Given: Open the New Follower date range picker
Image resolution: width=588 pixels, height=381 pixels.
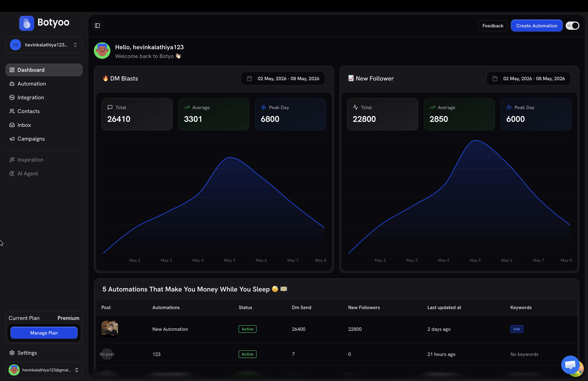Looking at the screenshot, I should [x=529, y=79].
